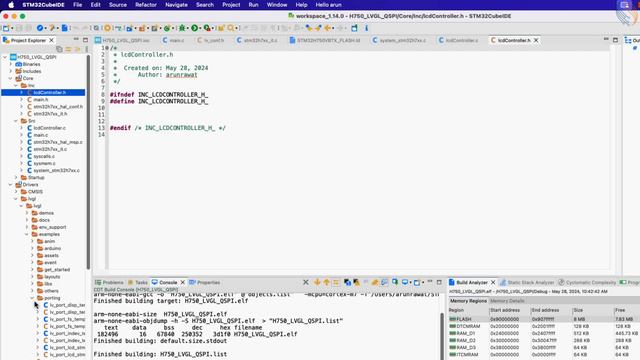Viewport: 640px width, 360px height.
Task: Click the Back navigation arrow in toolbar
Action: click(x=327, y=28)
